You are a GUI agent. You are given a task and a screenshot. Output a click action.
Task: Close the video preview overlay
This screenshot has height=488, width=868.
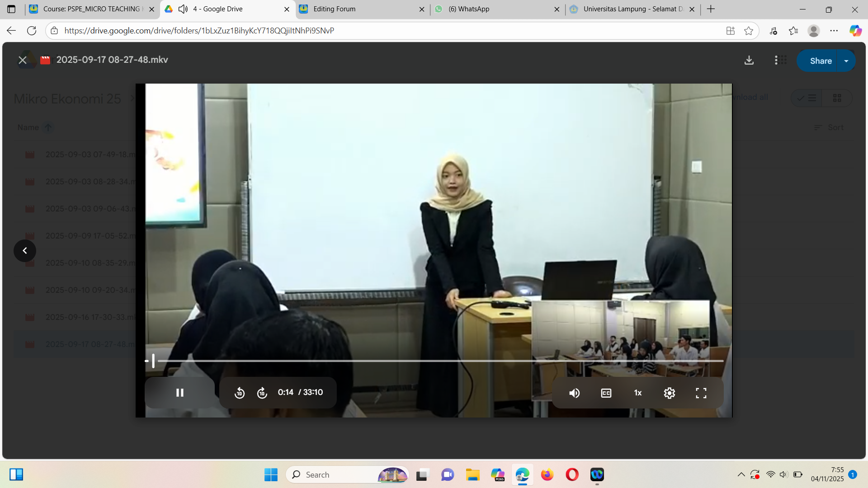point(22,60)
